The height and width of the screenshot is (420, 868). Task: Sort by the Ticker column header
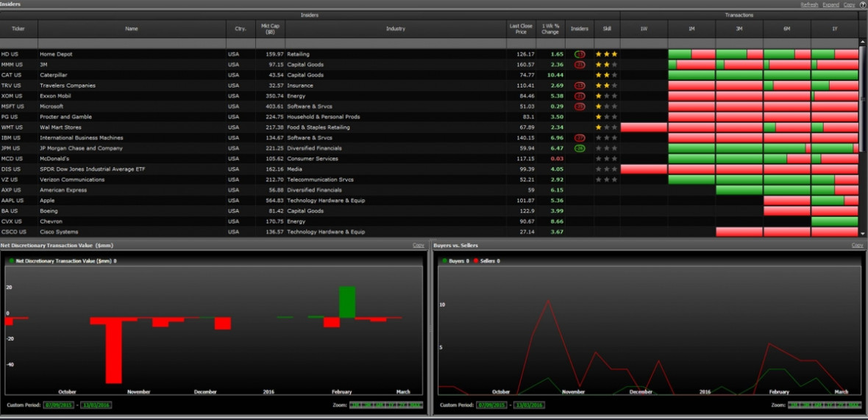19,29
